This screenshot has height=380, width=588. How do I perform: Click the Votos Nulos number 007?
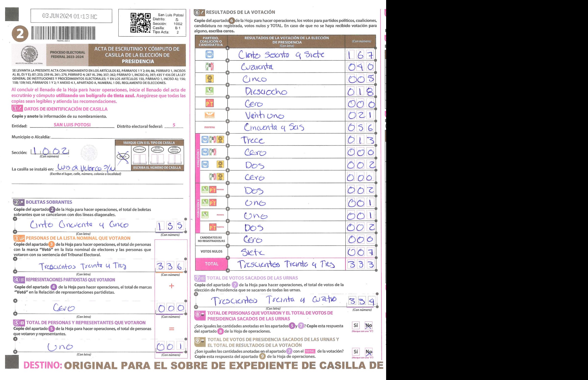click(x=360, y=252)
